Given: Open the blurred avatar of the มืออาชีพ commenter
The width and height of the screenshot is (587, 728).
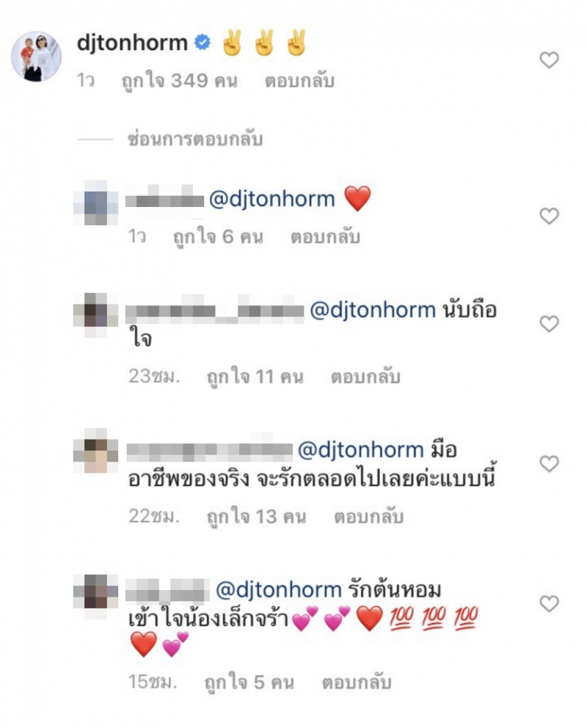Looking at the screenshot, I should click(x=96, y=451).
